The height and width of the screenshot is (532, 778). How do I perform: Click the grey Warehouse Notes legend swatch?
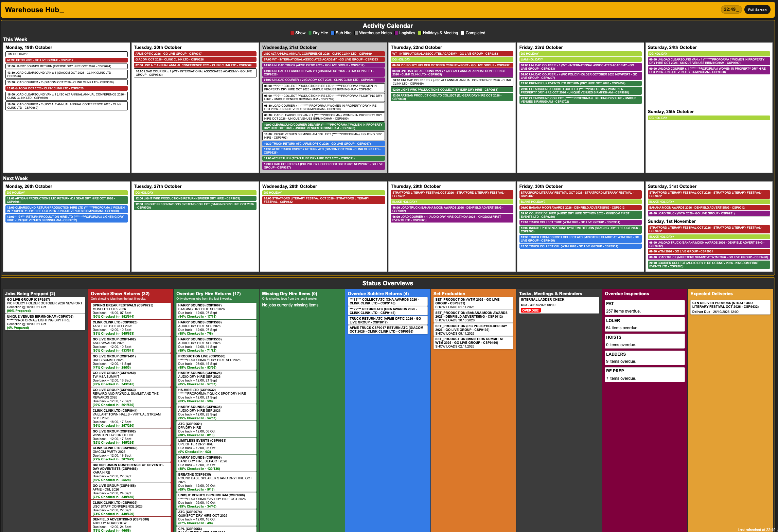(356, 33)
